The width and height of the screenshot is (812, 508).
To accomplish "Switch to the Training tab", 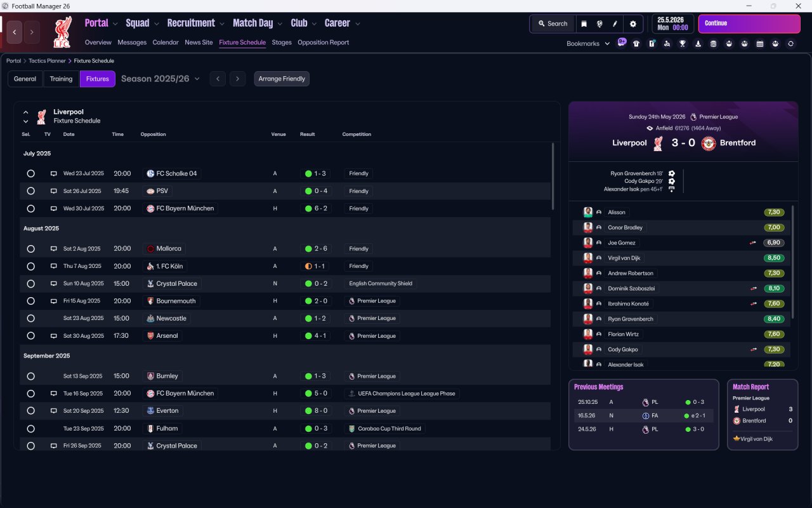I will (61, 79).
